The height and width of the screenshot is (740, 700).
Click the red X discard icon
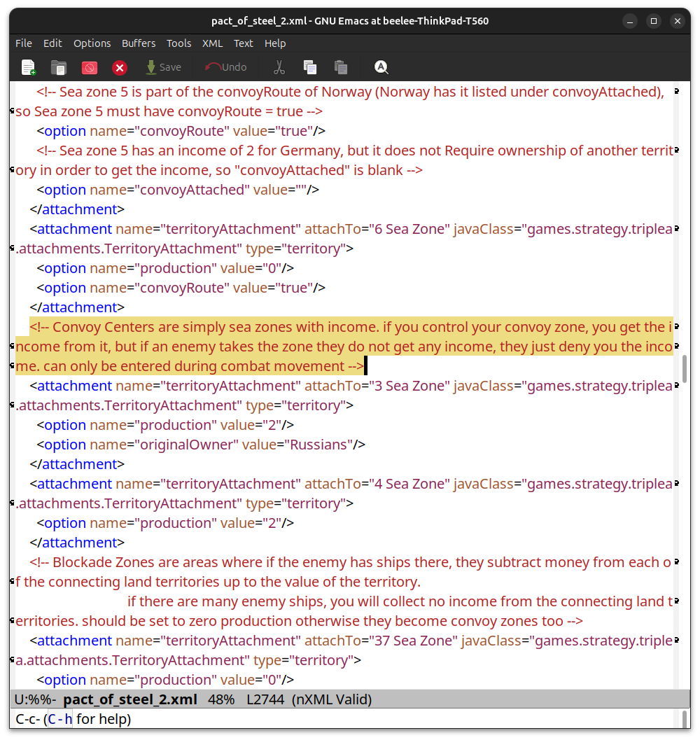pos(120,68)
